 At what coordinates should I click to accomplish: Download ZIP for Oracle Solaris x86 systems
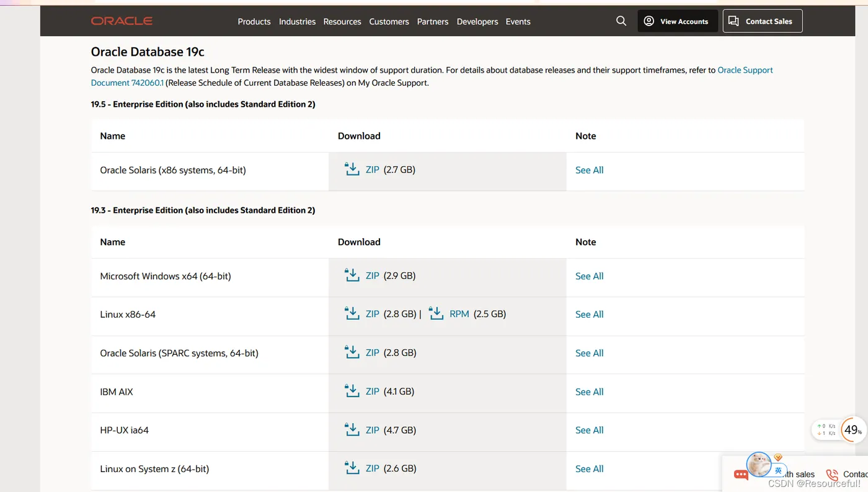[x=372, y=169]
